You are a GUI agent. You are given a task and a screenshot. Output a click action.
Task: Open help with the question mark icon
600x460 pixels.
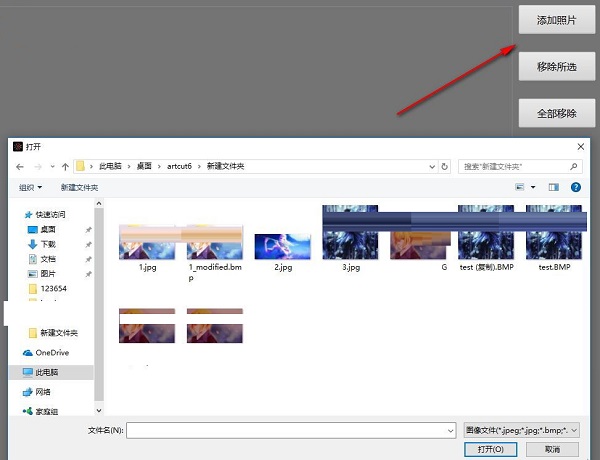click(576, 187)
